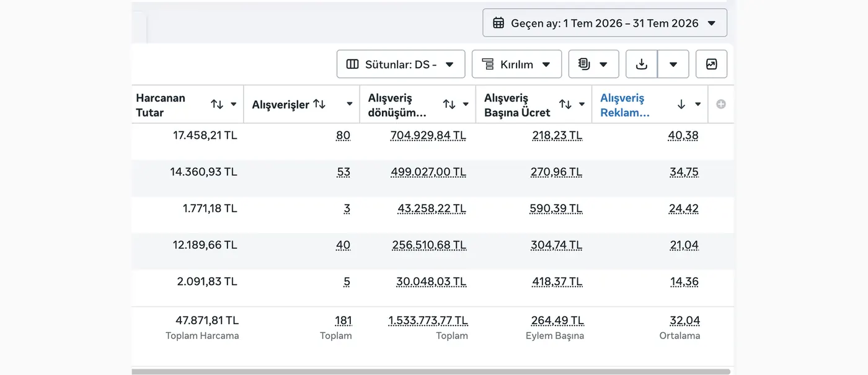The height and width of the screenshot is (375, 868).
Task: Click total spend 47.871,81 TL
Action: pos(207,320)
